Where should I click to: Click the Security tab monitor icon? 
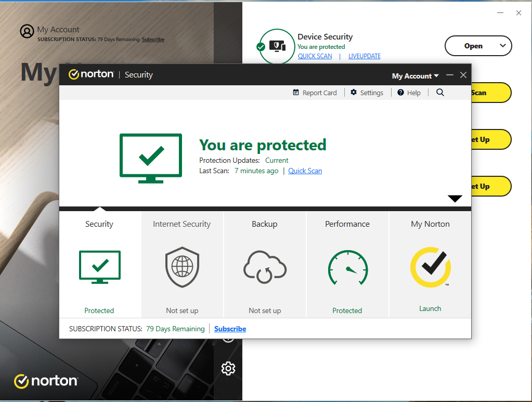(x=100, y=267)
